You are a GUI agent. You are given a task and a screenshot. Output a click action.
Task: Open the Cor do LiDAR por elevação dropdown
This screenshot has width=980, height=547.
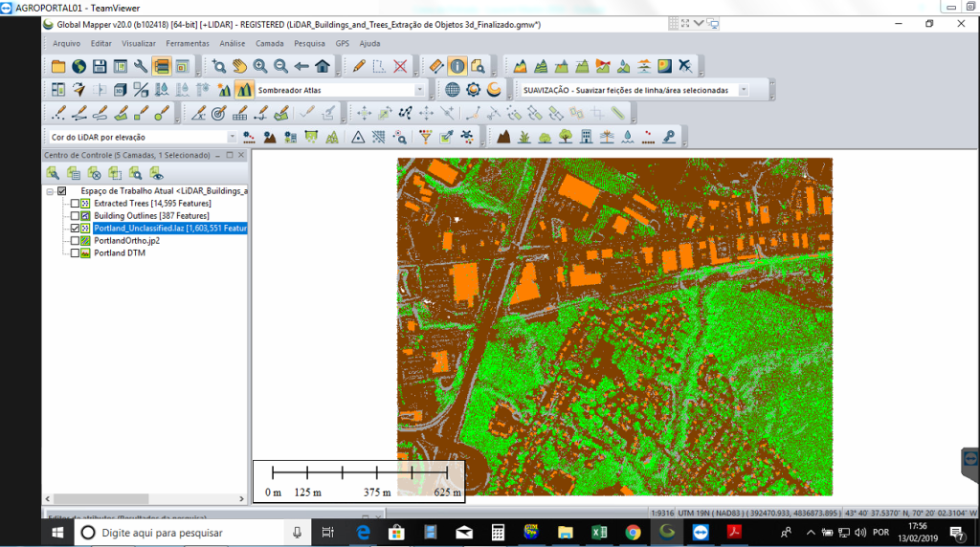coord(232,137)
